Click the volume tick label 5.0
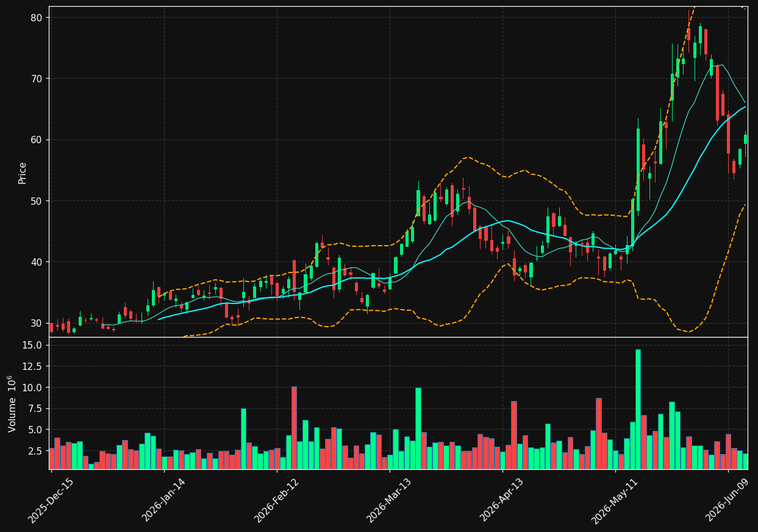This screenshot has height=532, width=758. click(x=36, y=430)
